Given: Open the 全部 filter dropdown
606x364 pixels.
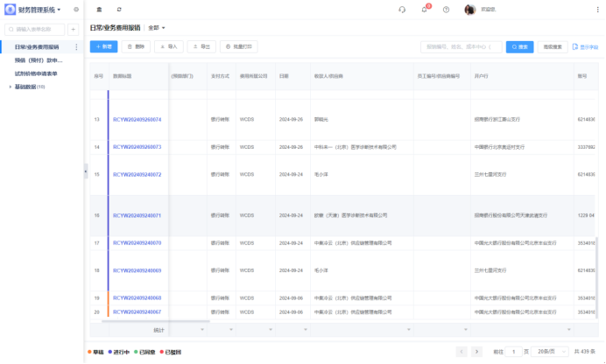Looking at the screenshot, I should point(157,28).
